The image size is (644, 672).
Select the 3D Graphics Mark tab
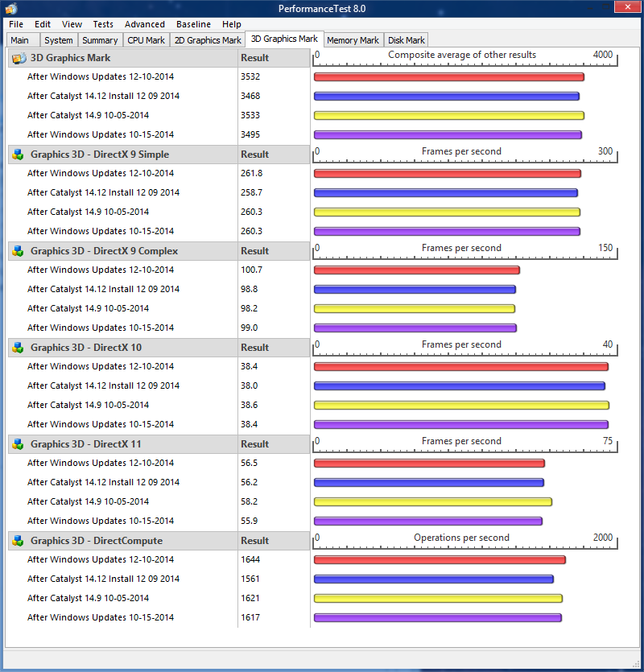pos(284,39)
